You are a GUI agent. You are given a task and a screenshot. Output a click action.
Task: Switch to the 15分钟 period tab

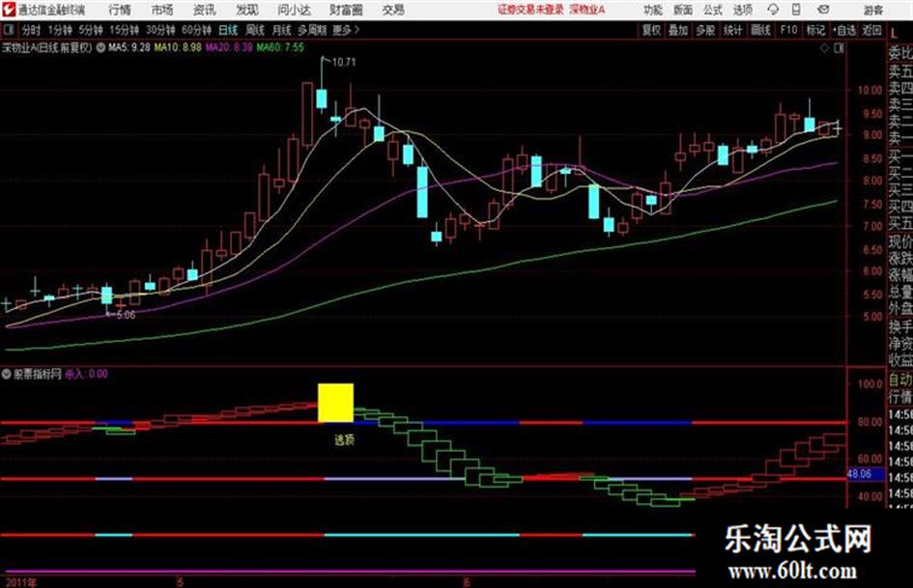click(x=124, y=30)
